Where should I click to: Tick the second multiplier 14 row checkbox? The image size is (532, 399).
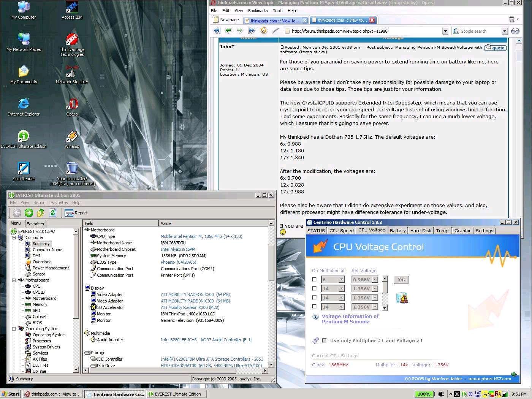314,288
